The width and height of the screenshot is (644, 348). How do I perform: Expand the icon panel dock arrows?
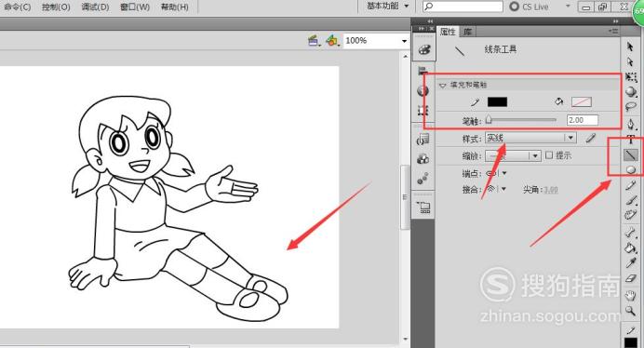pos(430,21)
